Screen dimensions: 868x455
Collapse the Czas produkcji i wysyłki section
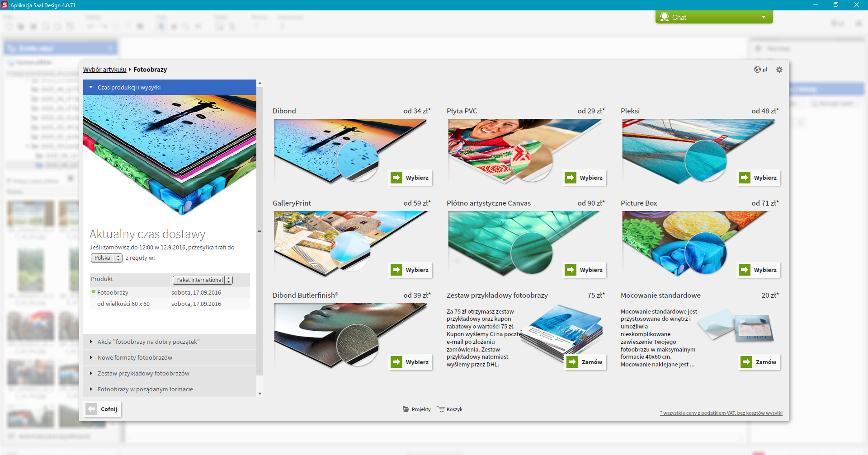click(170, 87)
